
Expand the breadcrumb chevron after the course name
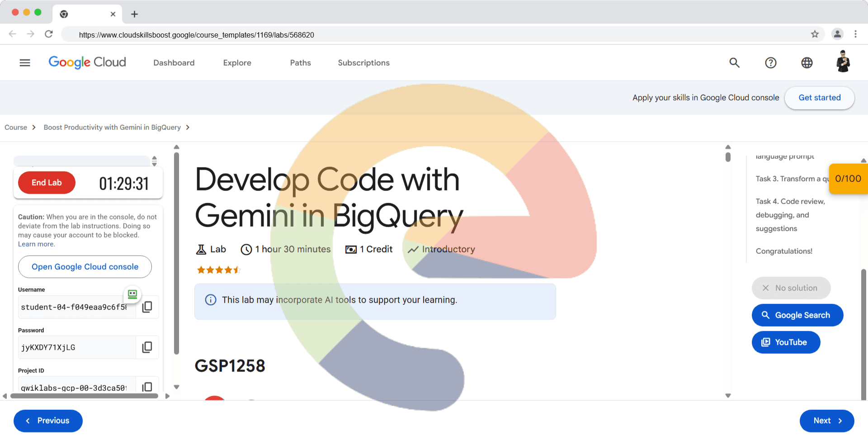coord(188,128)
